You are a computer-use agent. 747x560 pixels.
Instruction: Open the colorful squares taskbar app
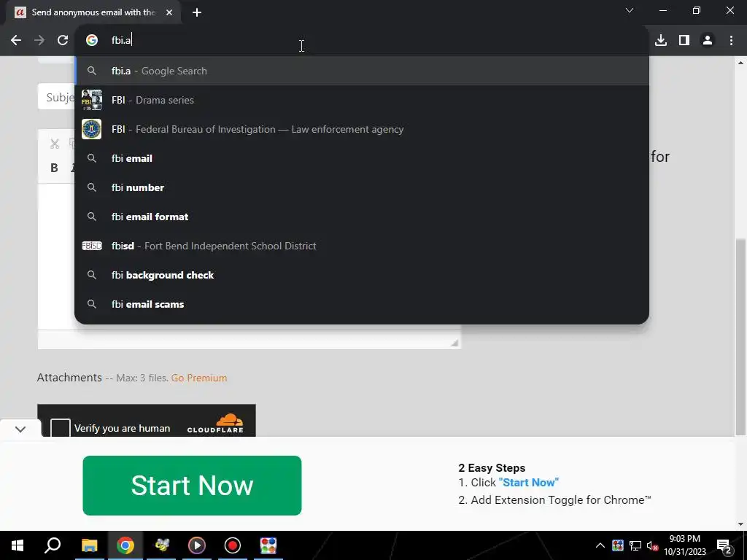pyautogui.click(x=268, y=545)
